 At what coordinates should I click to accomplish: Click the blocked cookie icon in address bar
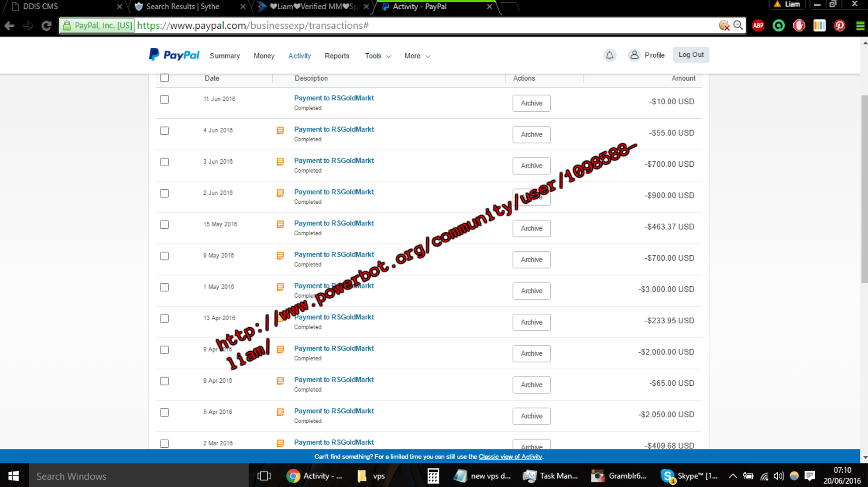pyautogui.click(x=724, y=26)
